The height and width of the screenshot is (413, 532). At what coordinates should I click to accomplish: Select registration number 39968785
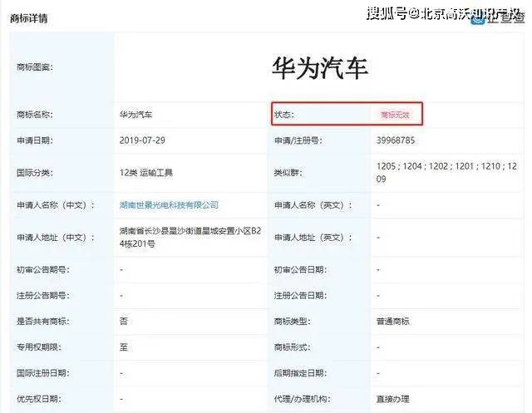pos(396,140)
